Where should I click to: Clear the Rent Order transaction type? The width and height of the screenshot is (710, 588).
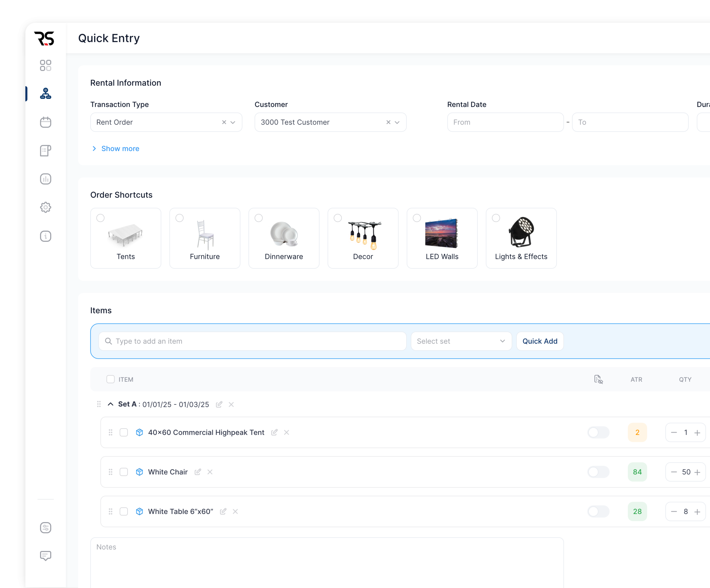click(x=224, y=122)
